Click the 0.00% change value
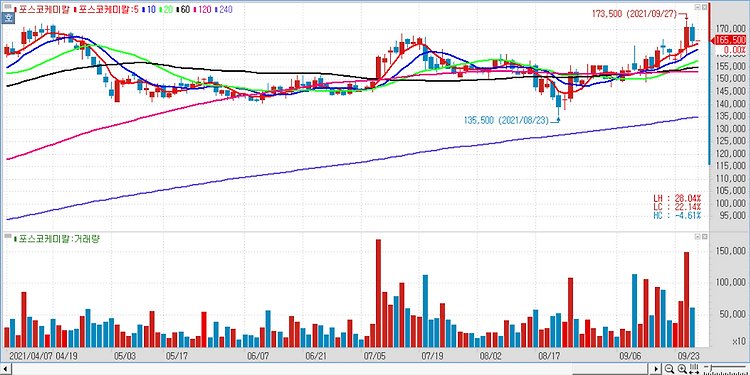 tap(735, 50)
